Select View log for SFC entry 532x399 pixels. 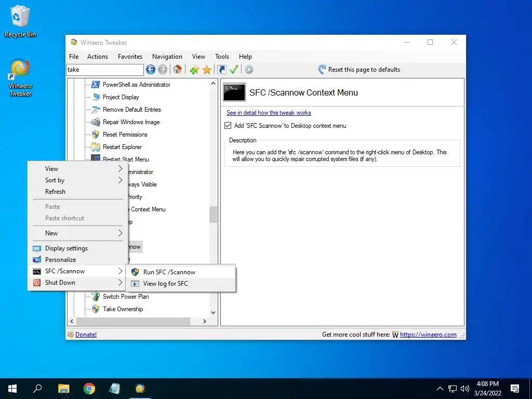tap(181, 284)
